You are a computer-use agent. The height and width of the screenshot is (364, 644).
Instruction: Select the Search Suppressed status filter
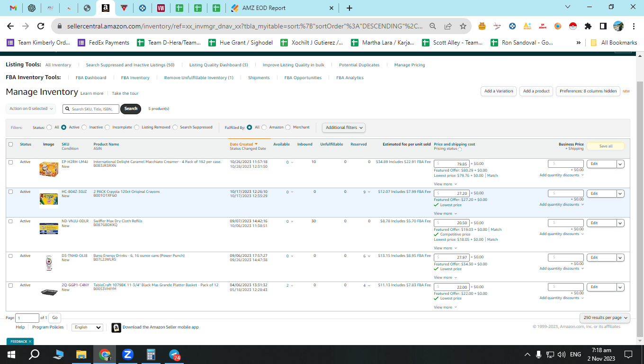(175, 127)
